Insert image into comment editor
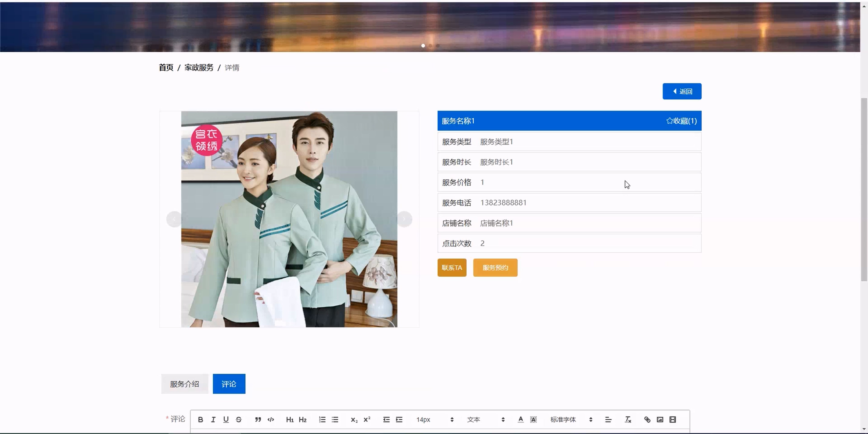 tap(660, 419)
